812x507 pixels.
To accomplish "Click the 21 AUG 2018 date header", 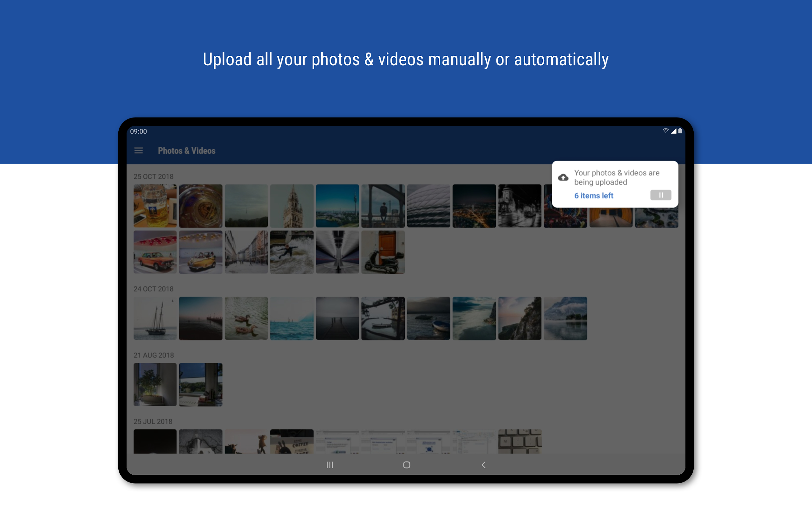I will pyautogui.click(x=154, y=355).
